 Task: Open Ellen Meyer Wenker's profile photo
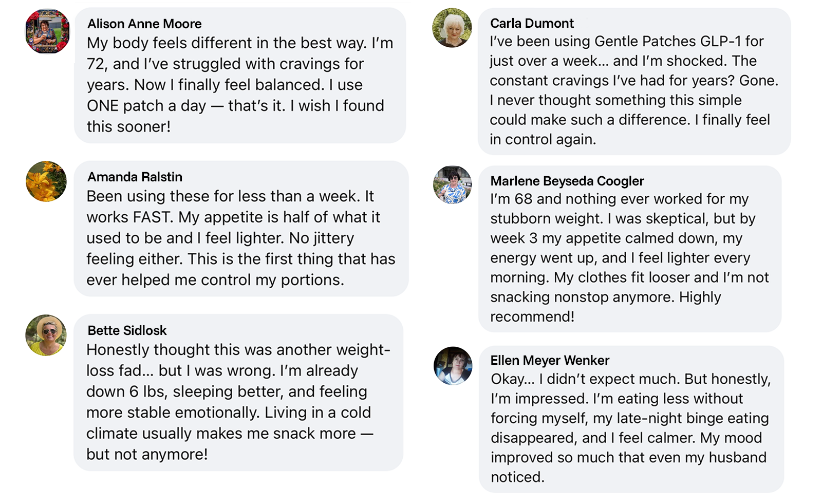coord(453,366)
